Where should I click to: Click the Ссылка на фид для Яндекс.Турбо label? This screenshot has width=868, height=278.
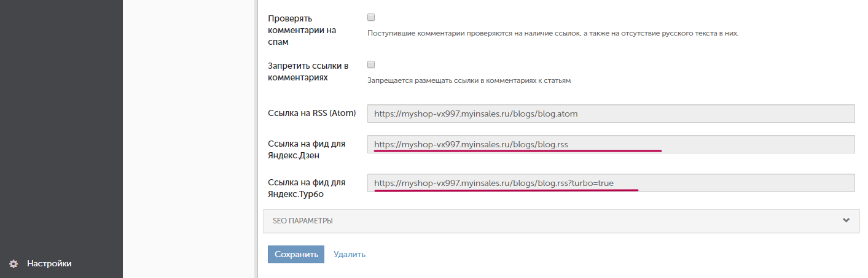(x=307, y=188)
